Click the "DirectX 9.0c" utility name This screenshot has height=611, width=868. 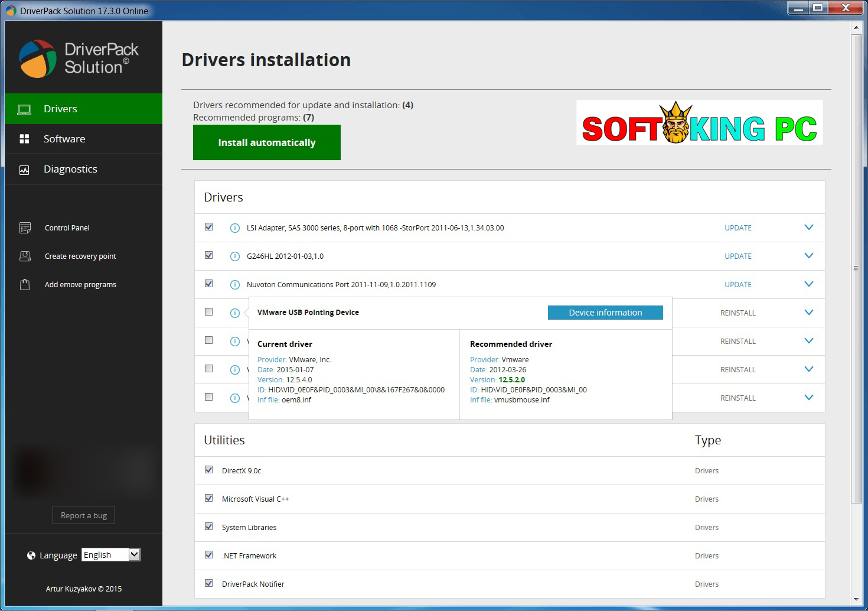click(x=242, y=471)
